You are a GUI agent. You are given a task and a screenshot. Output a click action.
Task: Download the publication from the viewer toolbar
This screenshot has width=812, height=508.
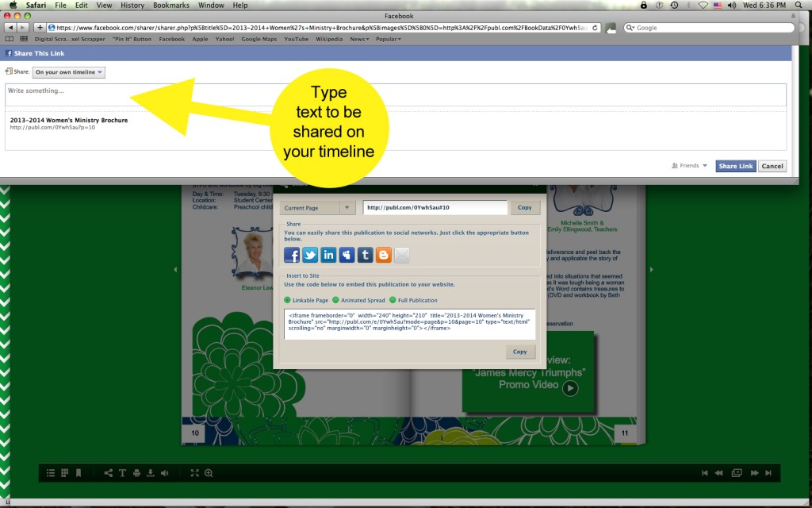151,473
